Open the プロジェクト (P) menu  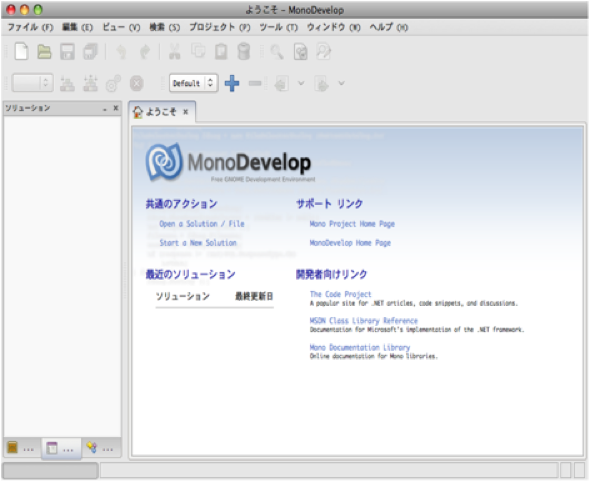click(x=220, y=27)
